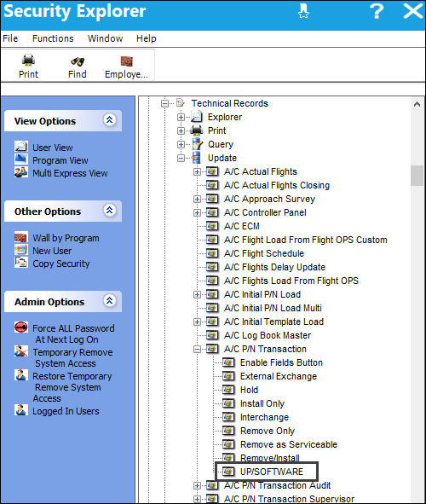Expand the A/C P/N Transaction Audit node
426x504 pixels.
(x=197, y=485)
